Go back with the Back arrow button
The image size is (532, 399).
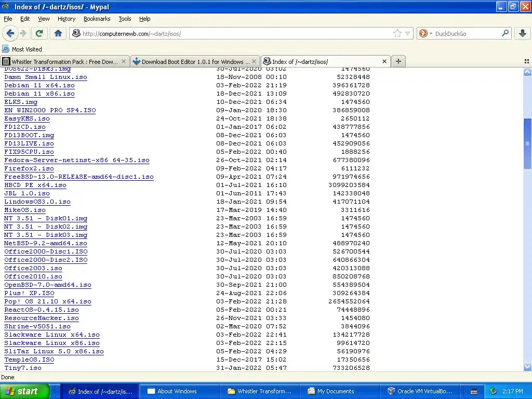tap(10, 33)
